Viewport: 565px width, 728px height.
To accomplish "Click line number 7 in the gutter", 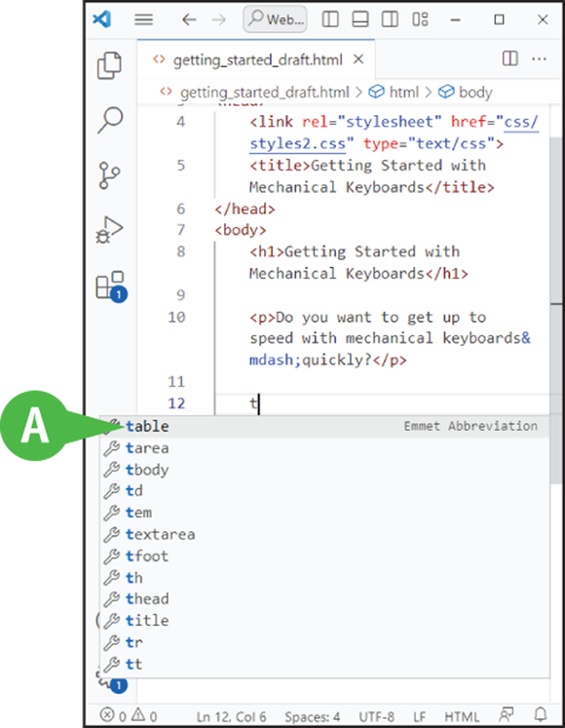I will pos(180,230).
